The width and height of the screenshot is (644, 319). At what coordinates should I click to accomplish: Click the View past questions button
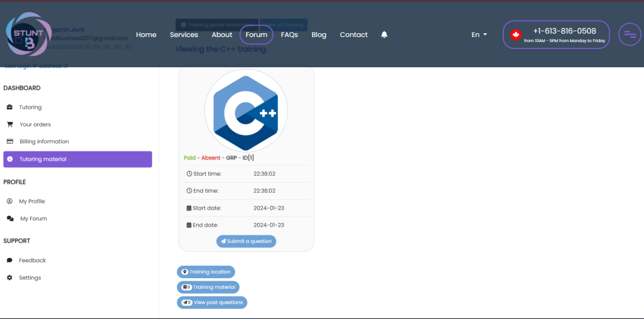(x=212, y=303)
